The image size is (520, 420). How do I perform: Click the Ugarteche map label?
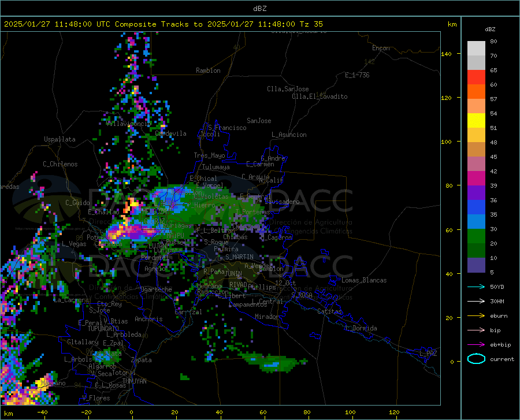click(156, 289)
